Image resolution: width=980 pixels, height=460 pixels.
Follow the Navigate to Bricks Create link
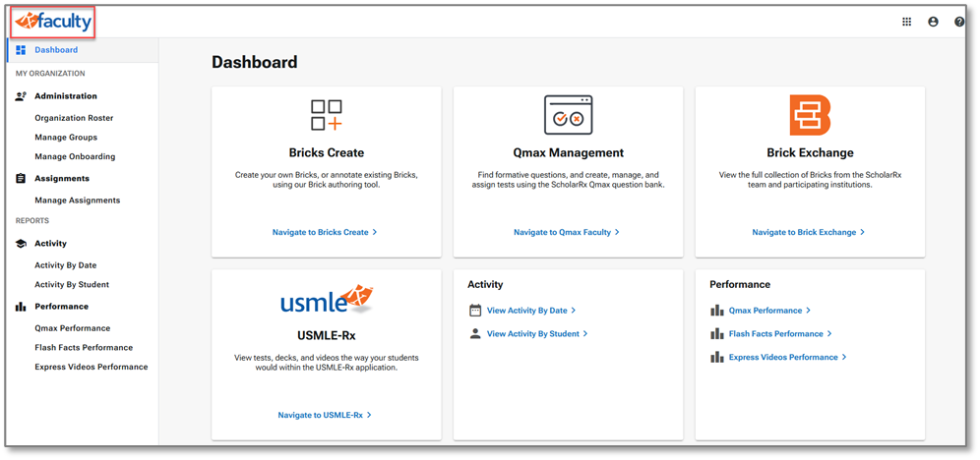point(324,233)
